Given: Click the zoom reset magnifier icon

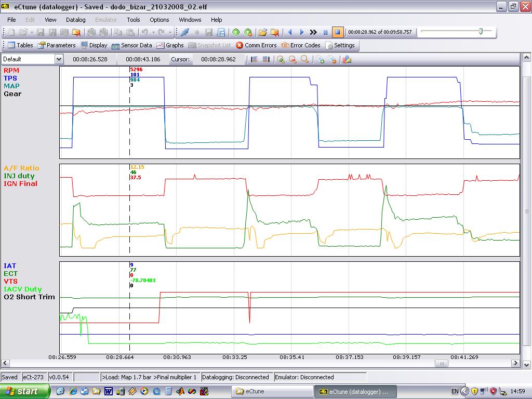Looking at the screenshot, I should [304, 59].
